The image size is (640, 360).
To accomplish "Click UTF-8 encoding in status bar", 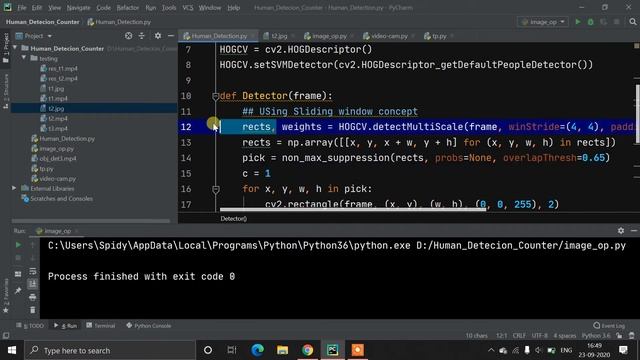I will tap(540, 336).
